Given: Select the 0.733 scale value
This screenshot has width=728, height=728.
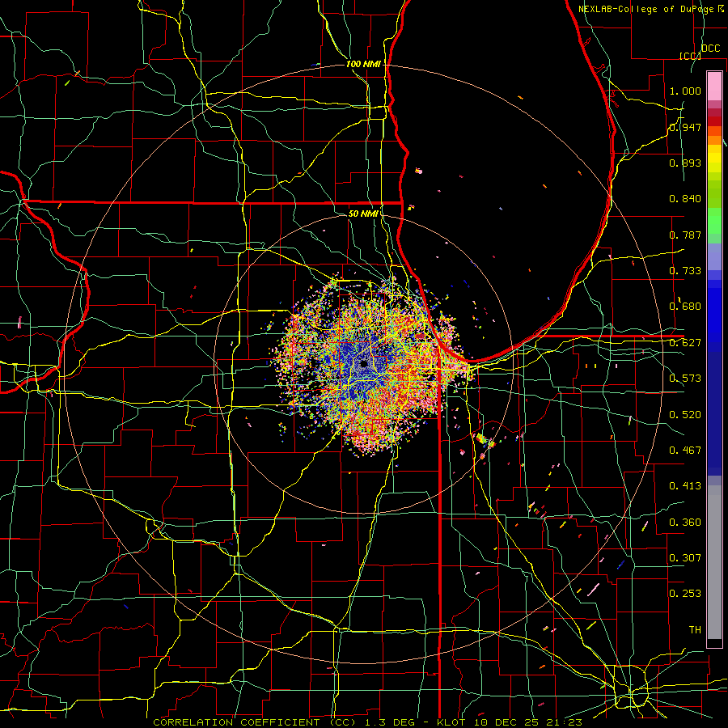Looking at the screenshot, I should [x=685, y=271].
